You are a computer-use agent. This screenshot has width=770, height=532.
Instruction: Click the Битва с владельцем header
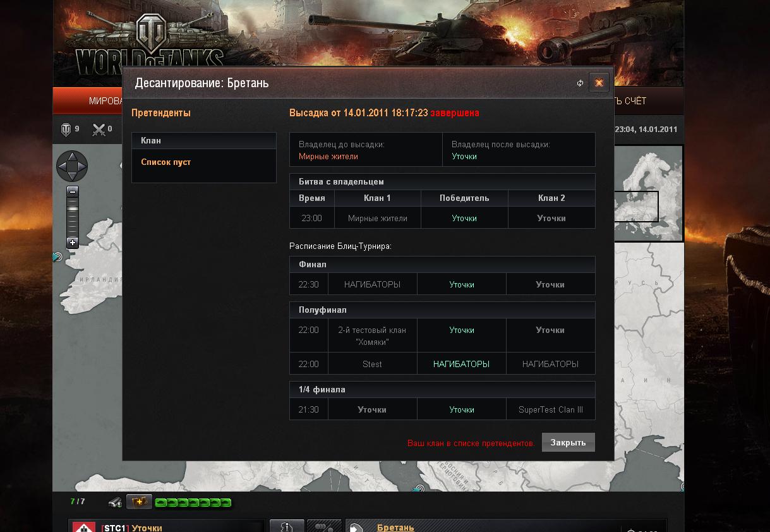pos(442,181)
